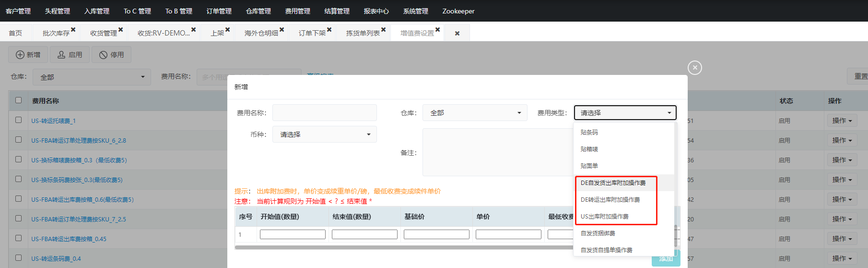Close the 海外仓明细 tab with its x icon
The height and width of the screenshot is (268, 868).
pos(282,30)
